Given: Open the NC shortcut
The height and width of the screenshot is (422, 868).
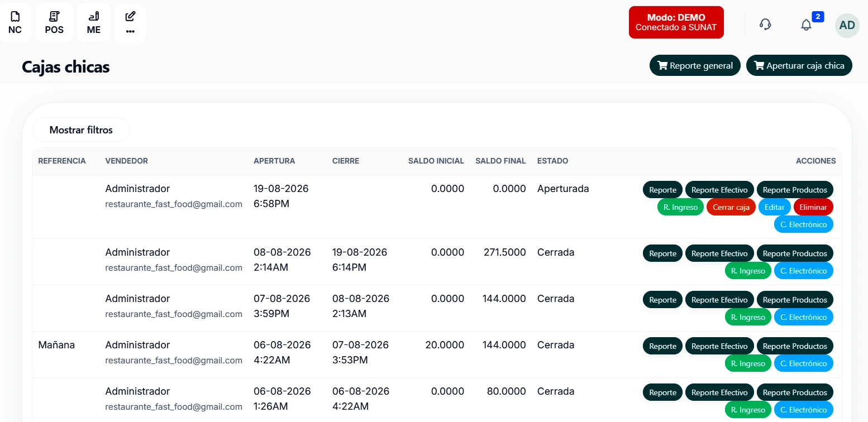Looking at the screenshot, I should point(15,23).
